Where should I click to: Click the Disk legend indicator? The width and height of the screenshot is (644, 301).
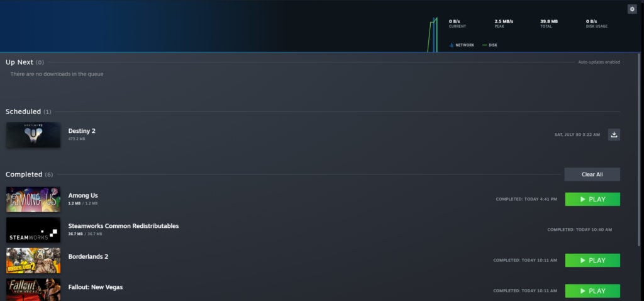[484, 45]
